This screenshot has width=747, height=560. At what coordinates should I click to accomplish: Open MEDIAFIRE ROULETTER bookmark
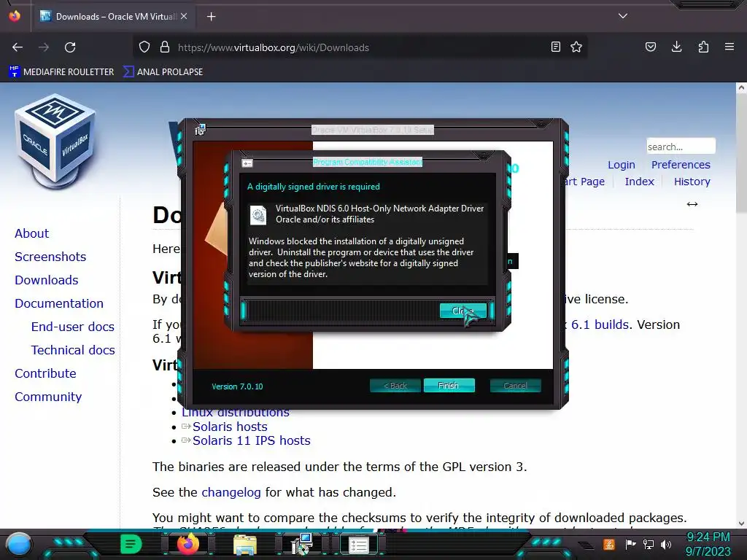pyautogui.click(x=61, y=72)
